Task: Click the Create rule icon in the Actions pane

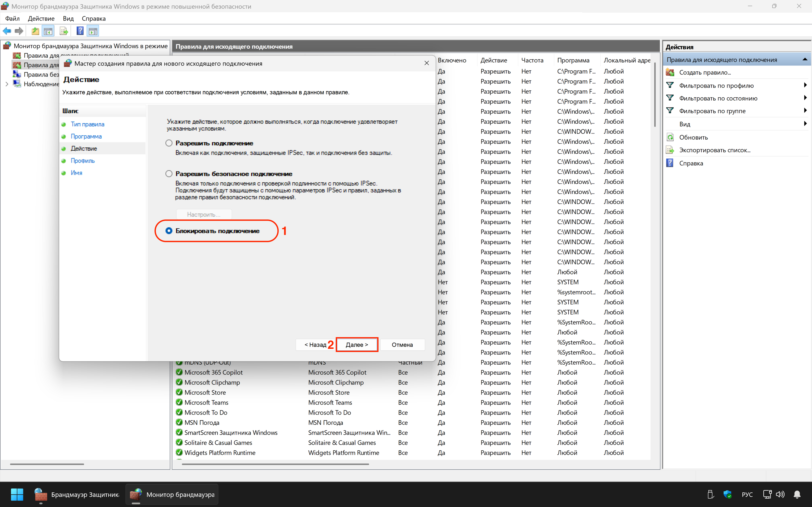Action: click(x=670, y=72)
